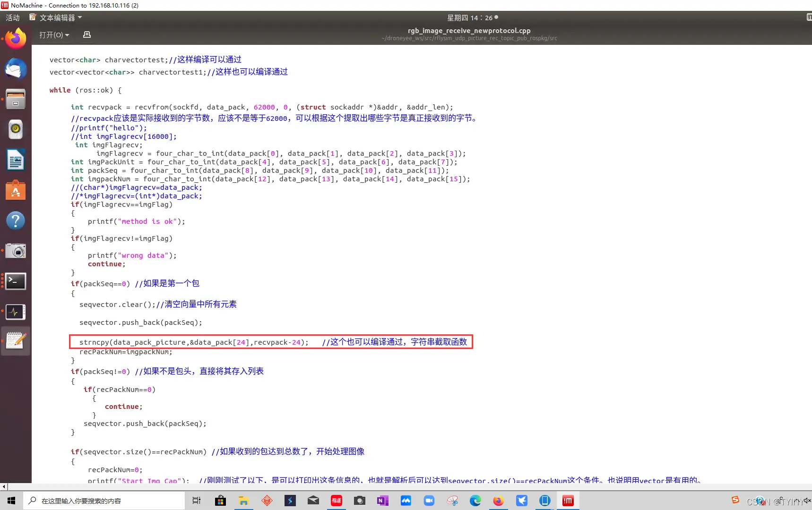Screen dimensions: 812x510
Task: Click 'recPackNum=imgpackNum;' line
Action: click(x=126, y=352)
